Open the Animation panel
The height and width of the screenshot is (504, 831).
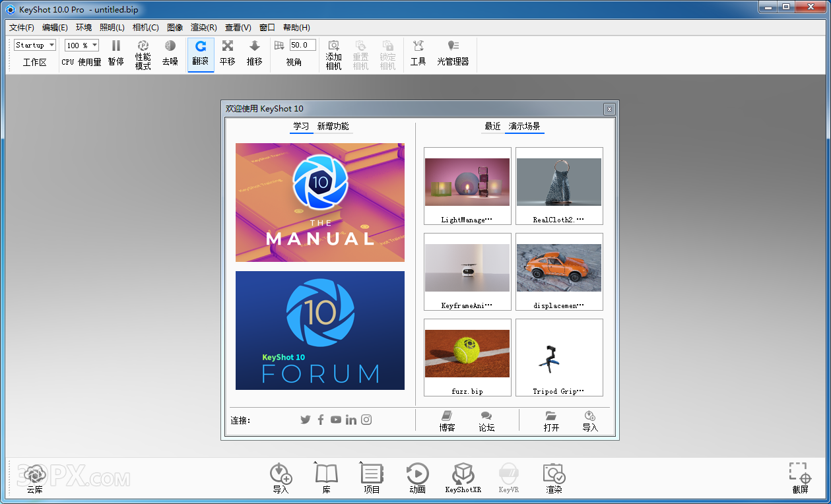417,478
